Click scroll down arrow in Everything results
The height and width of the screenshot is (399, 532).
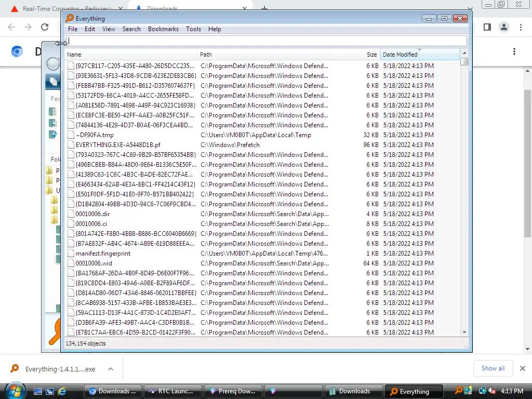[x=464, y=332]
